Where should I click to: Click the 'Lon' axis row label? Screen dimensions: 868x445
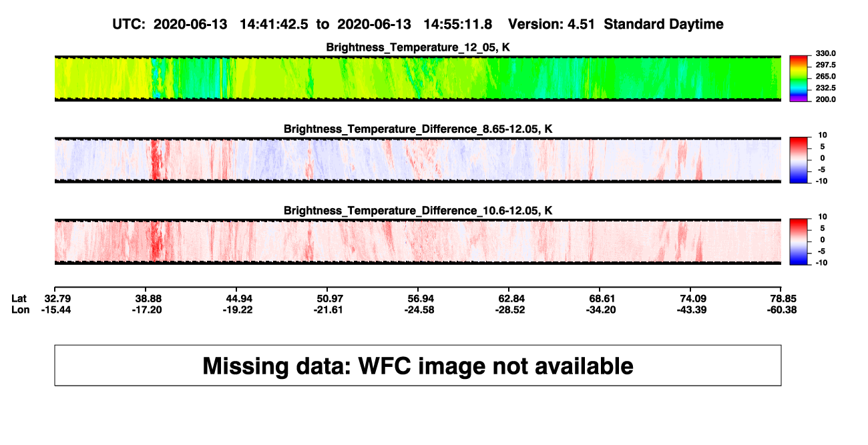tap(21, 310)
